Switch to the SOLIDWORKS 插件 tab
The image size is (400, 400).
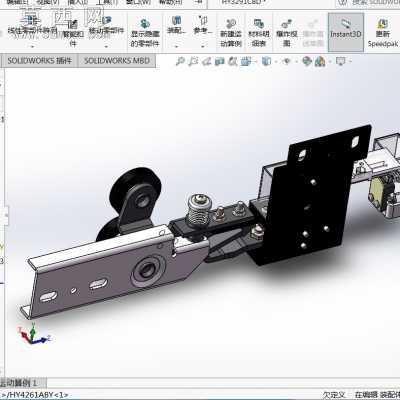pyautogui.click(x=39, y=61)
